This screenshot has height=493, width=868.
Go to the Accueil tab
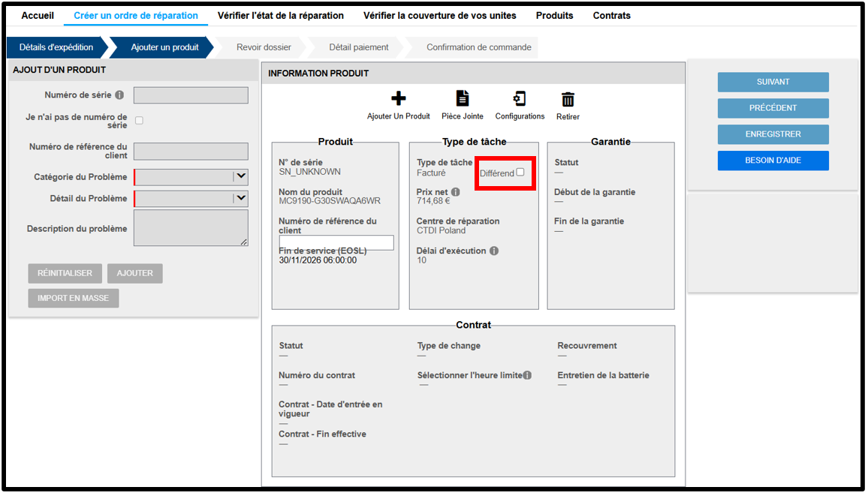click(38, 16)
